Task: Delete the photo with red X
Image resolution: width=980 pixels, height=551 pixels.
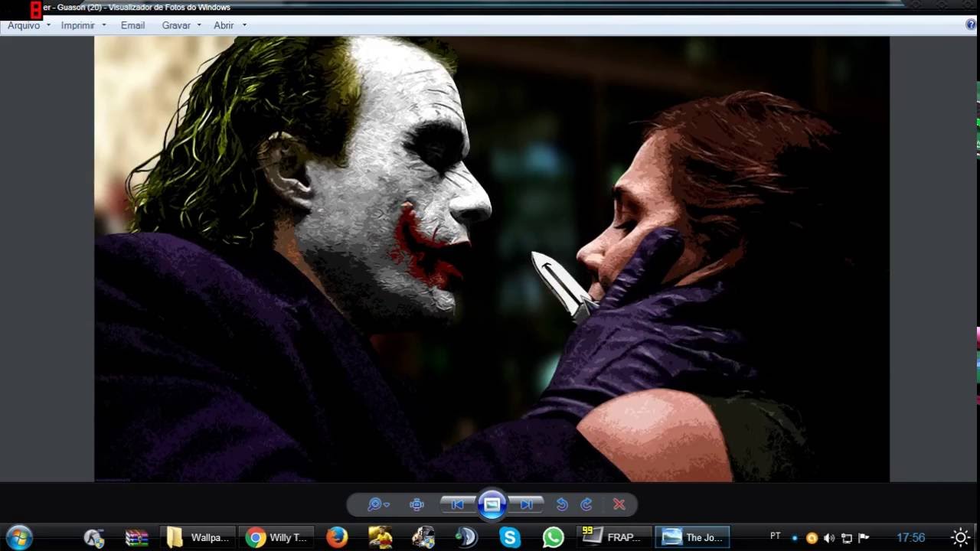Action: [619, 504]
